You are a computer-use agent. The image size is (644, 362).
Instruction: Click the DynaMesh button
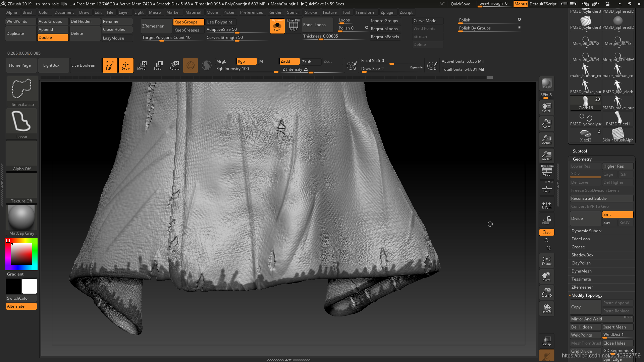(581, 271)
